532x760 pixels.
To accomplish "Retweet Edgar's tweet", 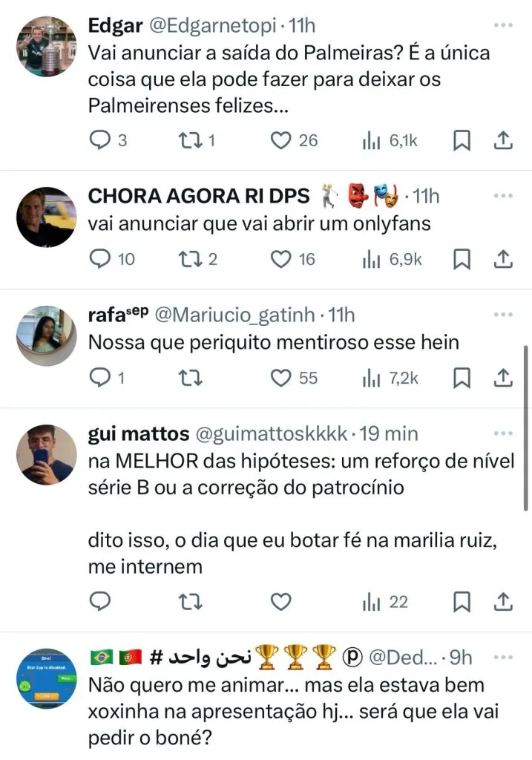I will 191,140.
